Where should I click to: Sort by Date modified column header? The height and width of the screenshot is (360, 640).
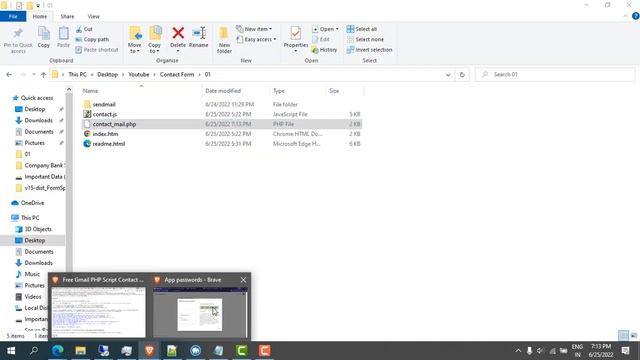[x=223, y=91]
